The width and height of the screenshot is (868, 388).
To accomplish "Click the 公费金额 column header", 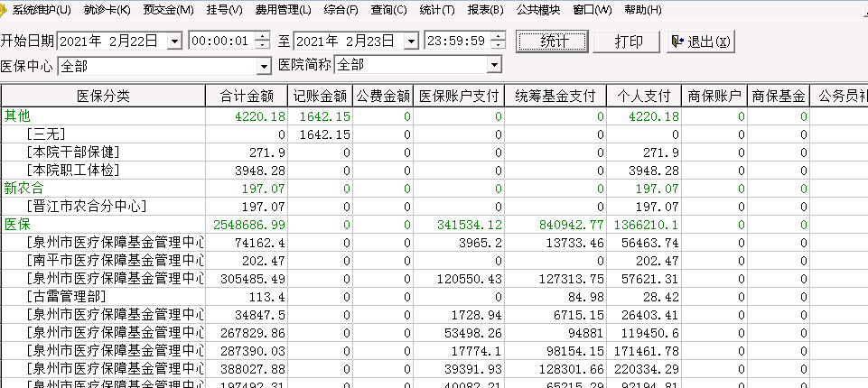I will (383, 97).
